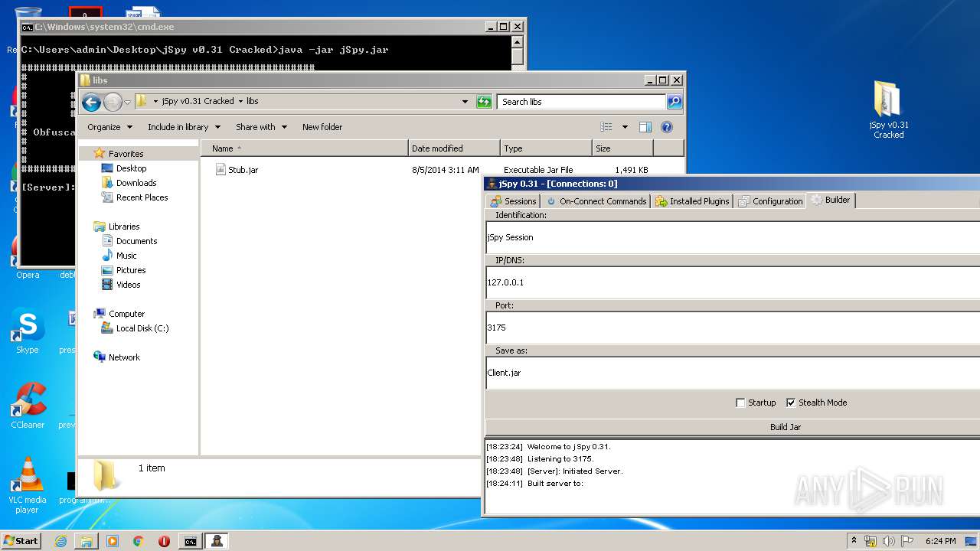Switch to cmd.exe taskbar button
980x551 pixels.
(190, 541)
